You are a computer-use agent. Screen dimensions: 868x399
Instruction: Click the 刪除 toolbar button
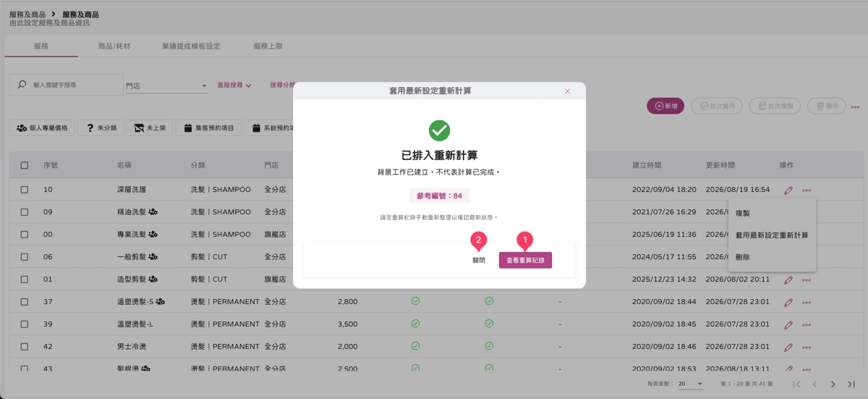(826, 106)
